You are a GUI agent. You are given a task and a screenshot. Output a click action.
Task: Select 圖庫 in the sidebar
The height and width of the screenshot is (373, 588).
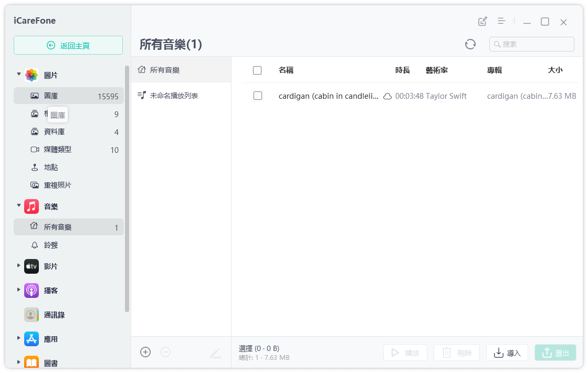coord(69,96)
